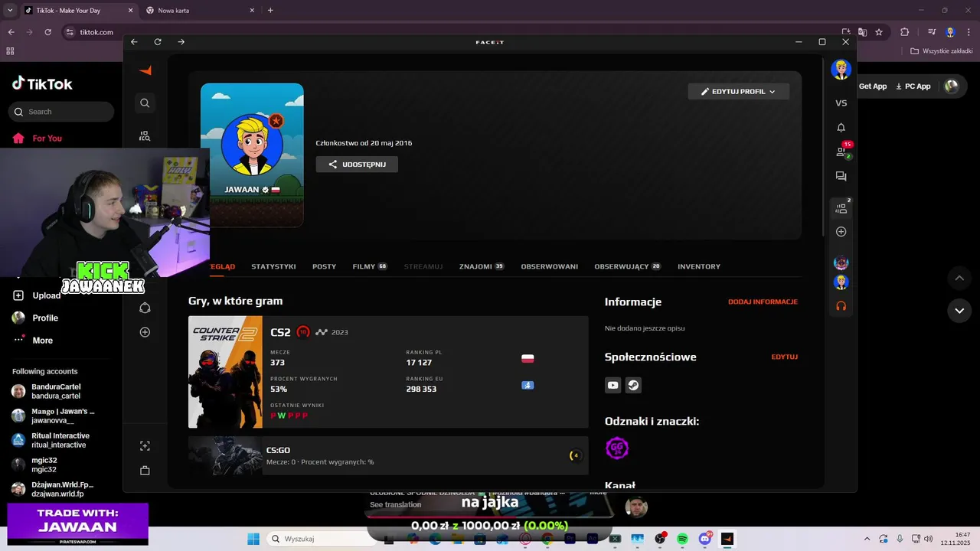Switch to the Posty tab
Screen dimensions: 980x551
pos(324,266)
